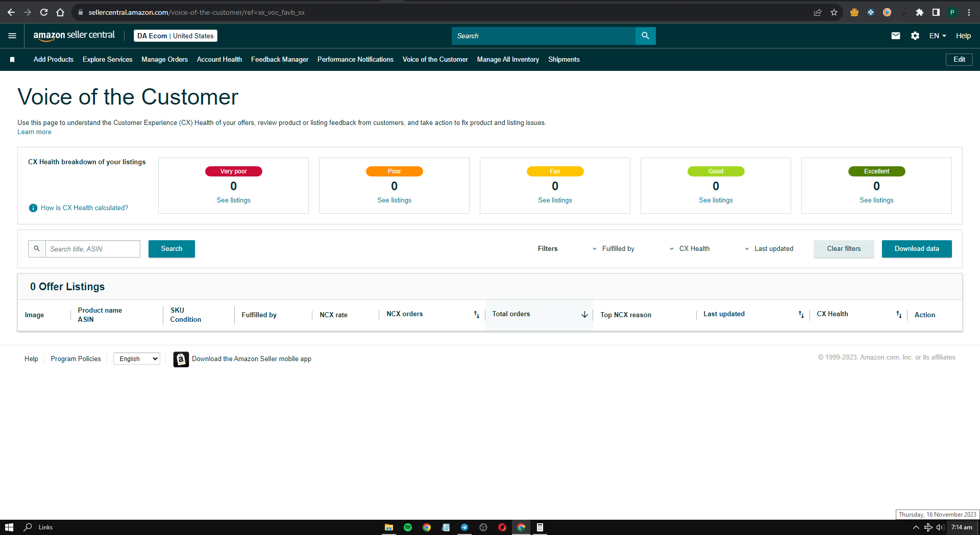This screenshot has height=535, width=980.
Task: Open the messages envelope icon
Action: [896, 36]
